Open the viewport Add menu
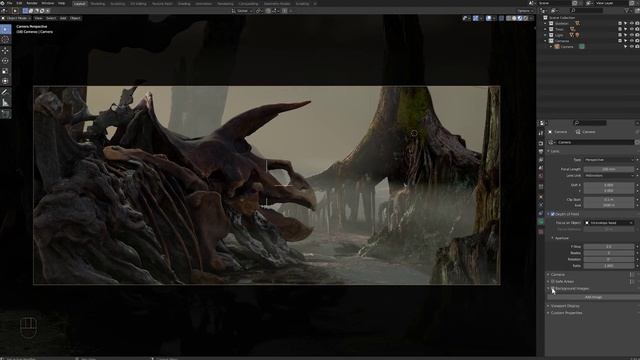 [x=63, y=18]
